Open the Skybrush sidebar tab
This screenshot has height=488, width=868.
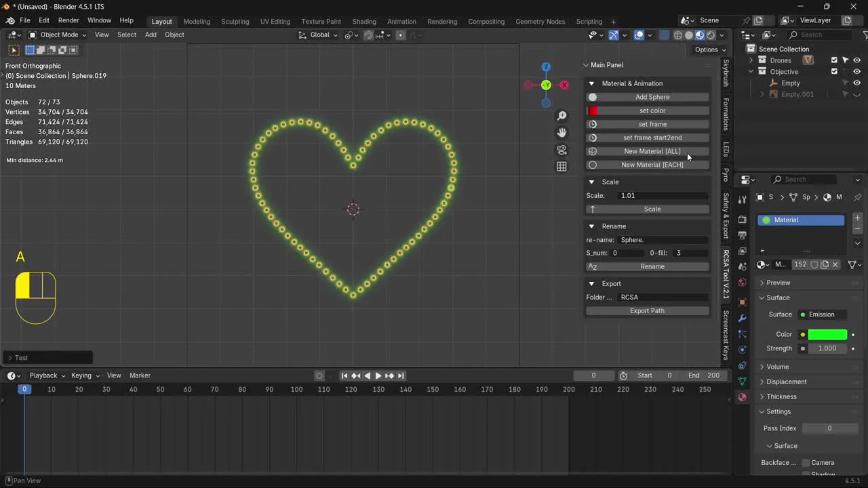click(x=726, y=73)
